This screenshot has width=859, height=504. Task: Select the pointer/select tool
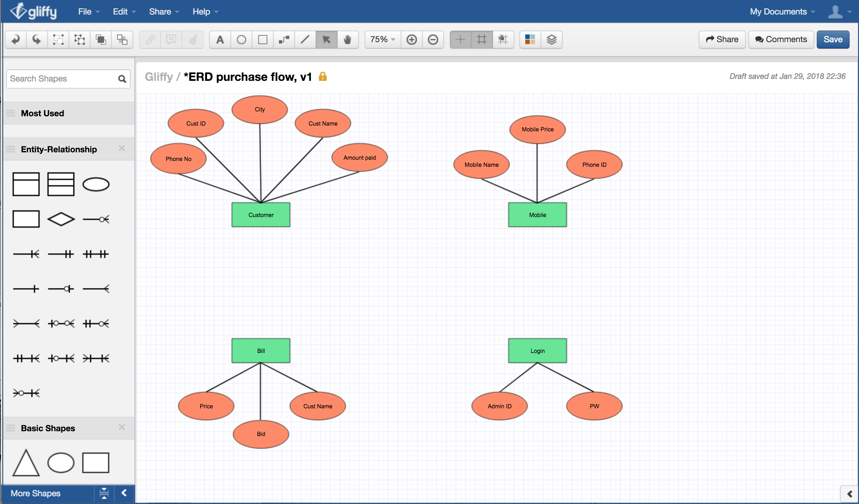327,39
